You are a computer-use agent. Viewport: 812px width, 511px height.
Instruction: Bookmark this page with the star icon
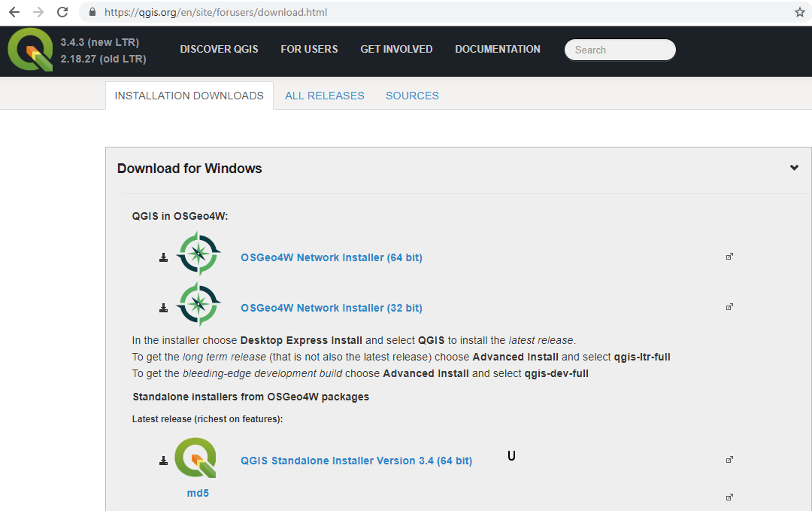tap(799, 12)
